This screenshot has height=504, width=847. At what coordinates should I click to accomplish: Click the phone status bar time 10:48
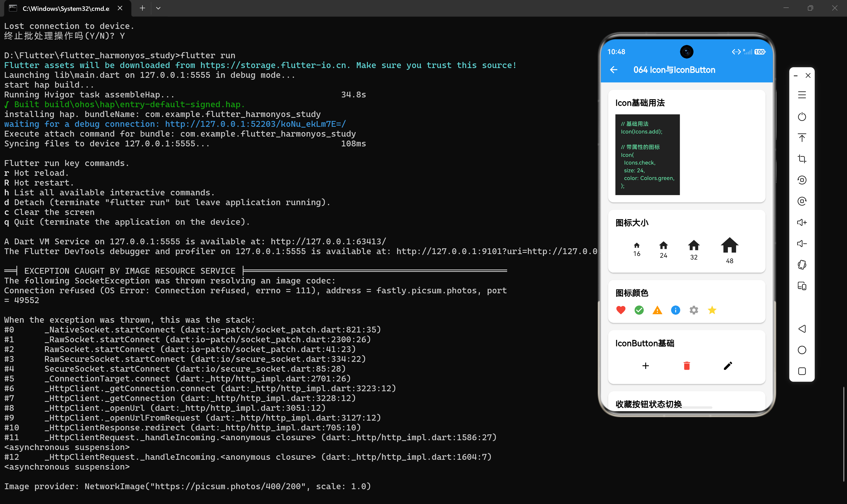616,52
